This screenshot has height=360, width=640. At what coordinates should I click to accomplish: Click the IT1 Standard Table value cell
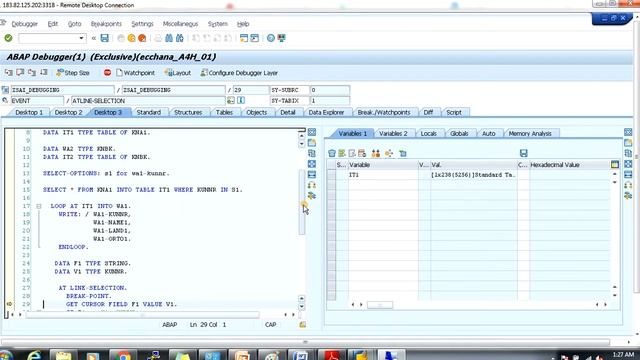point(473,175)
